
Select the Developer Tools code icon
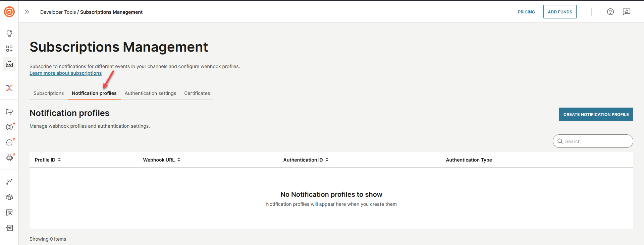click(x=9, y=64)
